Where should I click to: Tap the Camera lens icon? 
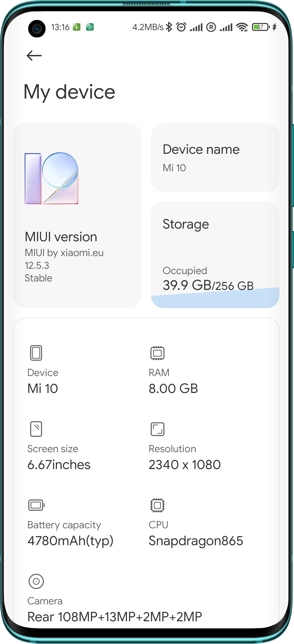click(x=36, y=581)
